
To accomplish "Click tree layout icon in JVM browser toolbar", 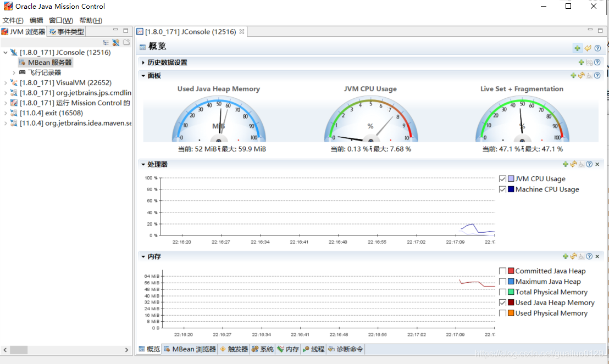I will point(106,42).
